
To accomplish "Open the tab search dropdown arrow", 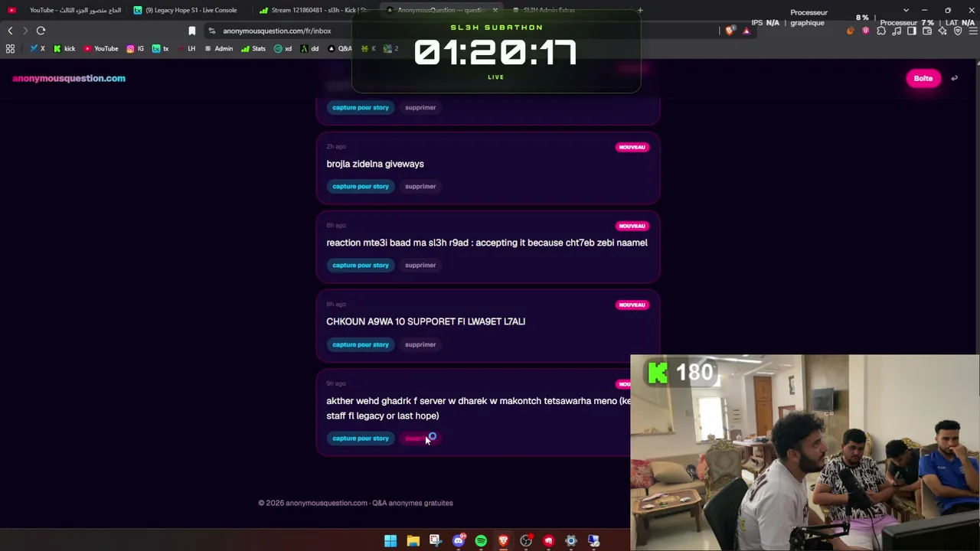I will point(906,10).
